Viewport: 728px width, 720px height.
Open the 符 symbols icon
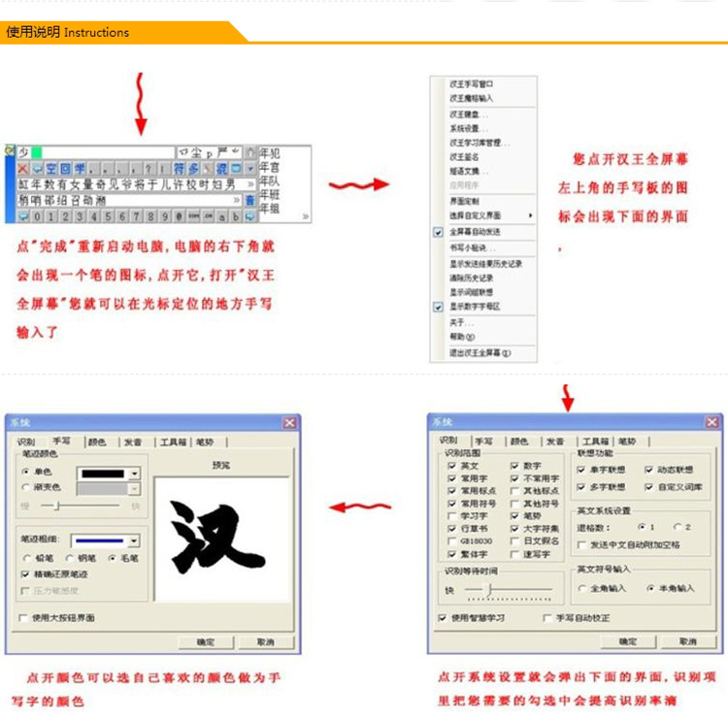pyautogui.click(x=179, y=169)
